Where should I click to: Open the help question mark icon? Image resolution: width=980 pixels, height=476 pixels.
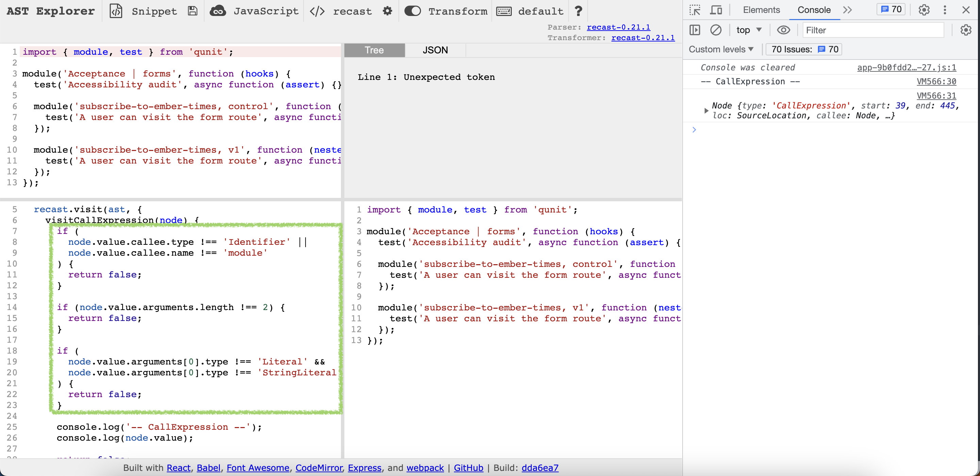click(x=578, y=11)
